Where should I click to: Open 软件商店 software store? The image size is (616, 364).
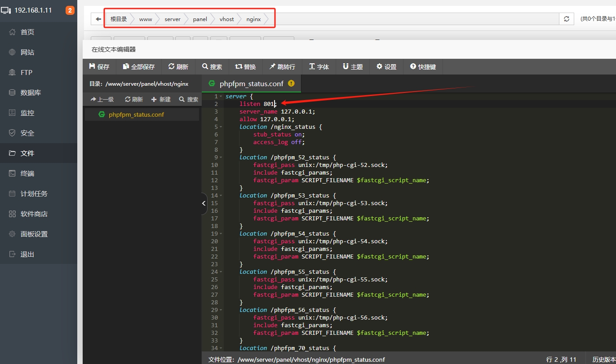tap(34, 214)
